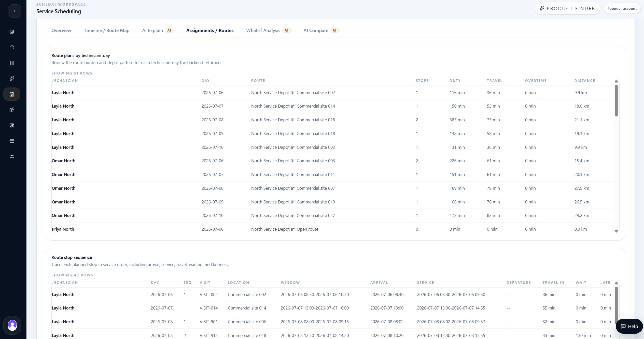The height and width of the screenshot is (339, 644).
Task: Click route 'Commercial site 014' for Layla North
Action: click(293, 106)
